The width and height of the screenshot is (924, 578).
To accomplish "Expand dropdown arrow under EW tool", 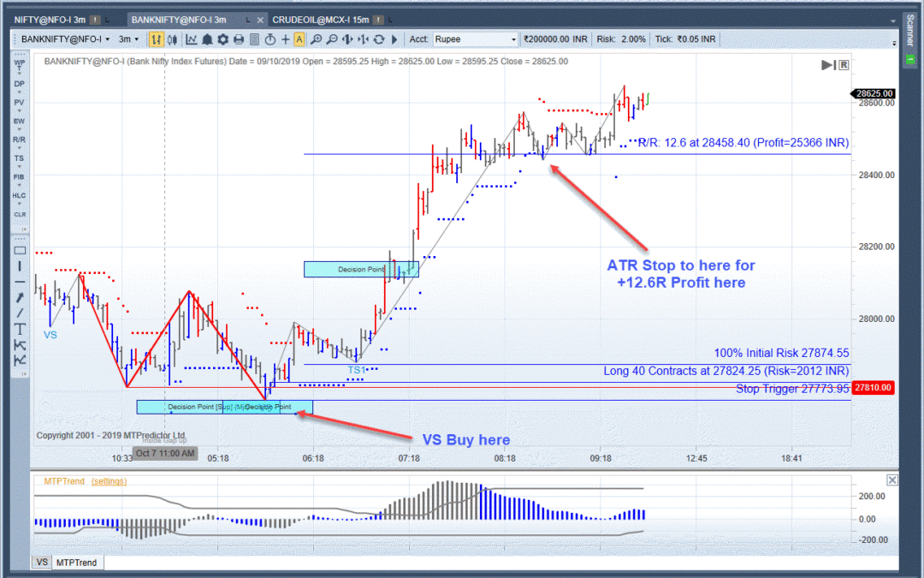I will (20, 129).
